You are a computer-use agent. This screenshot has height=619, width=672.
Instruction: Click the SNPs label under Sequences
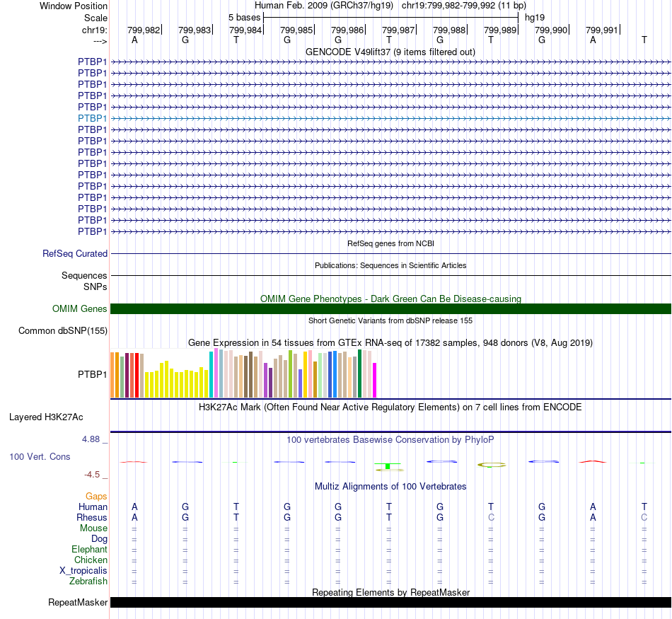(95, 287)
